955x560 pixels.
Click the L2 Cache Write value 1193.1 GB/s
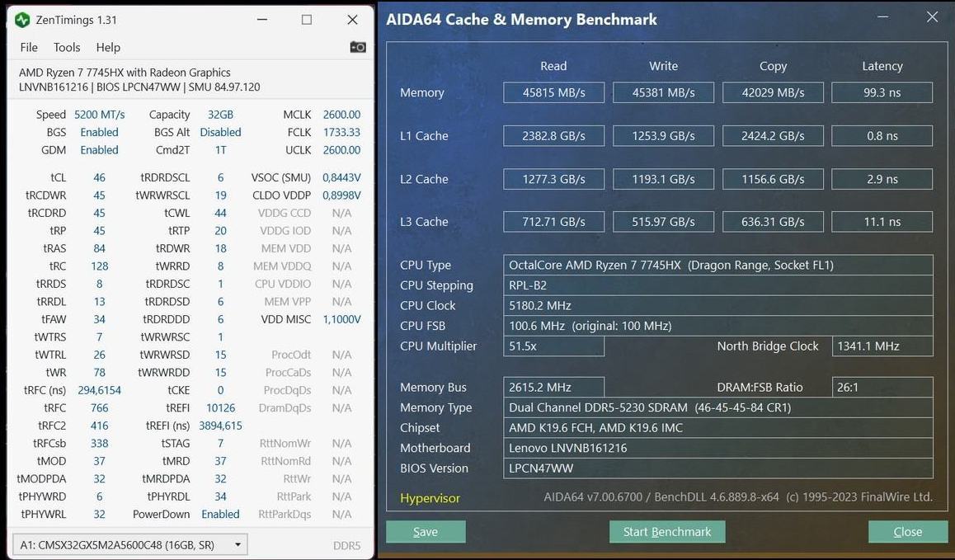click(663, 179)
